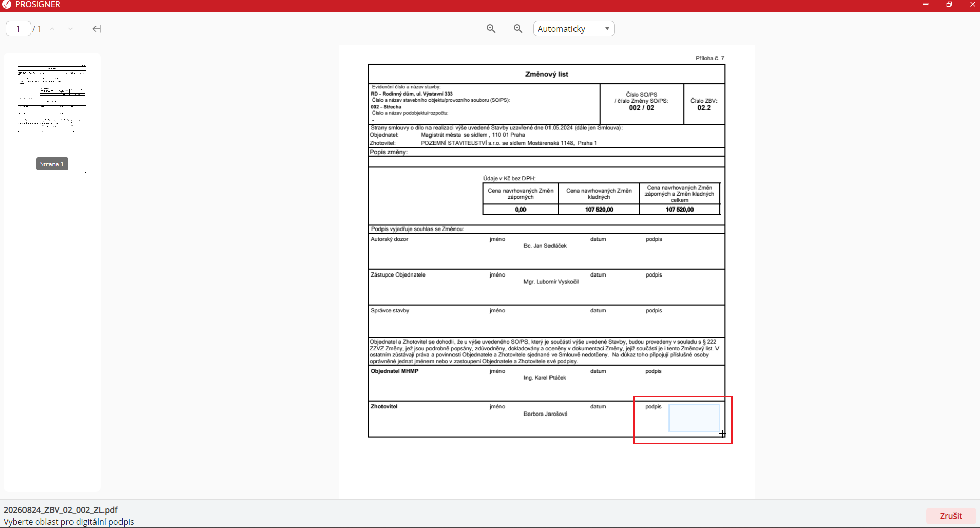The image size is (980, 528).
Task: Click the 'Autorský dozor' row label
Action: 389,239
